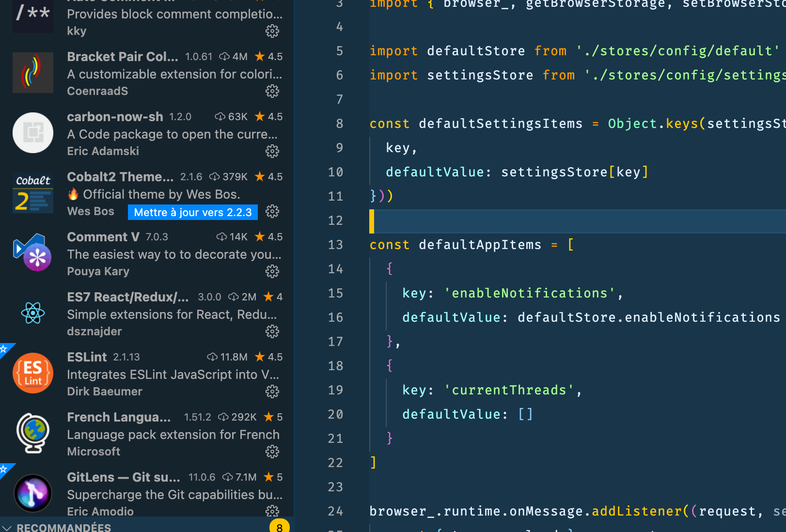The image size is (786, 532).
Task: Click the carbon-now-sh extension icon
Action: (x=32, y=133)
